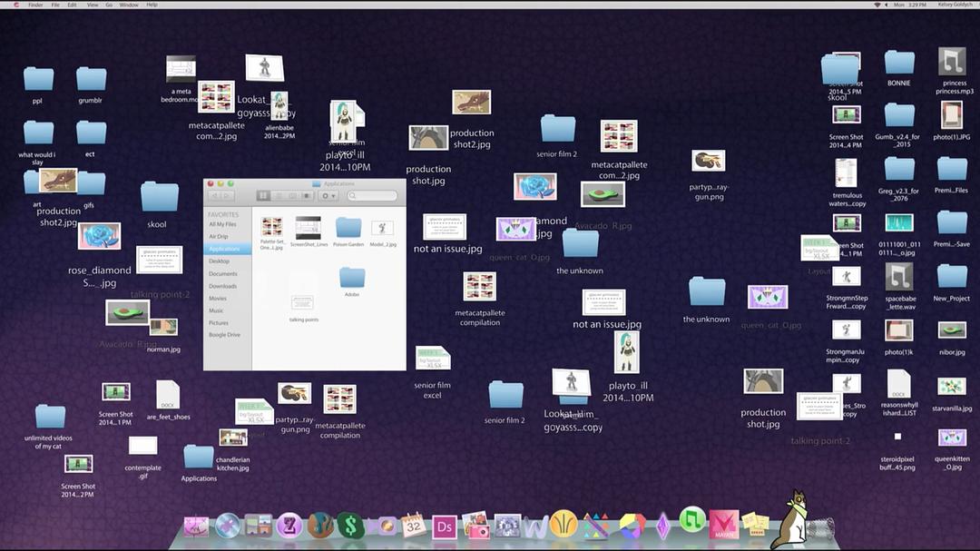
Task: Open the gear action dropdown in Finder
Action: tap(328, 195)
